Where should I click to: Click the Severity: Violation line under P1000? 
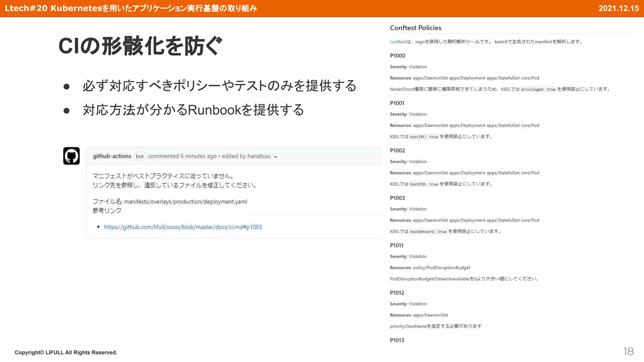(408, 67)
